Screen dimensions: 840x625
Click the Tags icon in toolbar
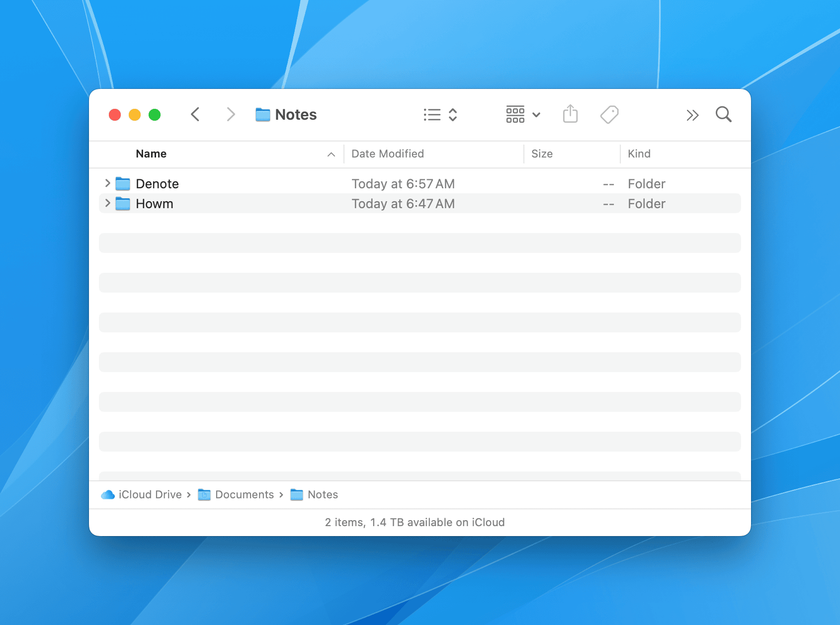(609, 115)
